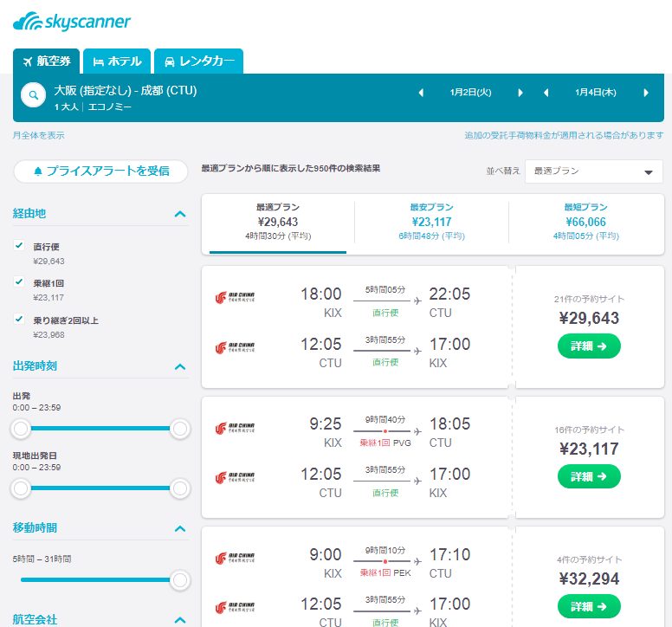The height and width of the screenshot is (627, 672).
Task: Collapse the 出発時刻 filter section
Action: pyautogui.click(x=180, y=367)
